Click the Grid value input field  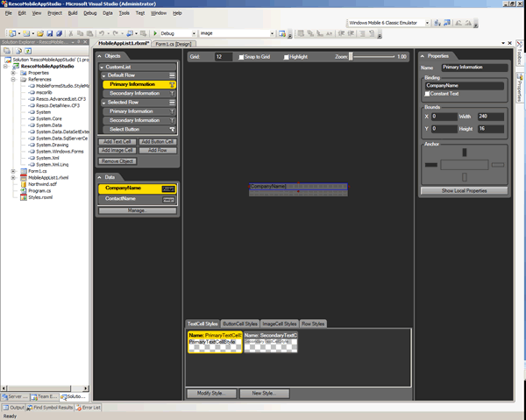click(x=224, y=57)
